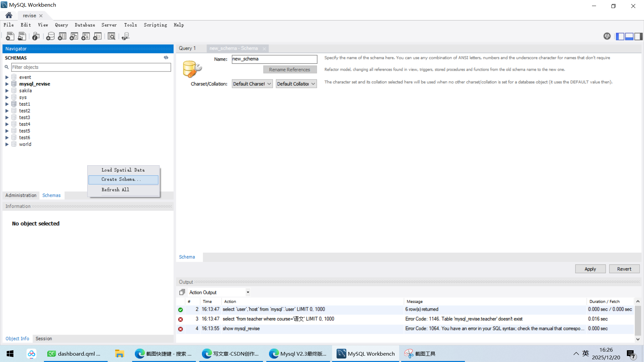
Task: Click create new function toolbar icon
Action: pos(97,36)
